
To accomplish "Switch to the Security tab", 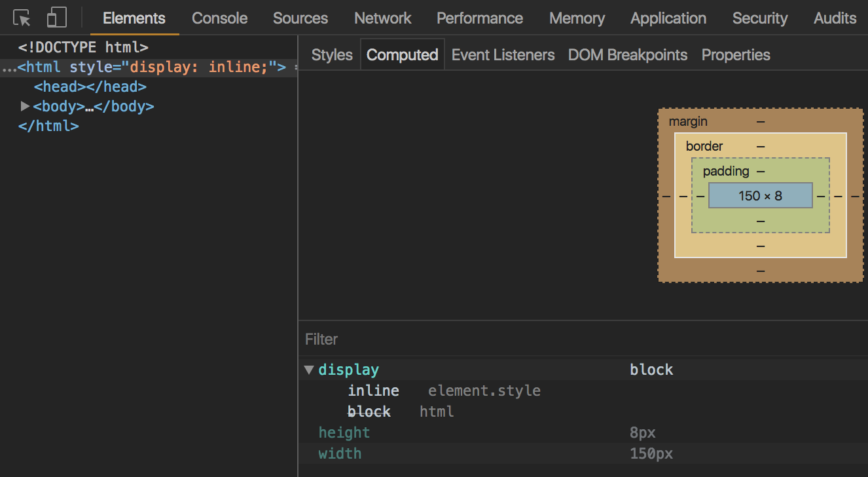I will pyautogui.click(x=759, y=18).
